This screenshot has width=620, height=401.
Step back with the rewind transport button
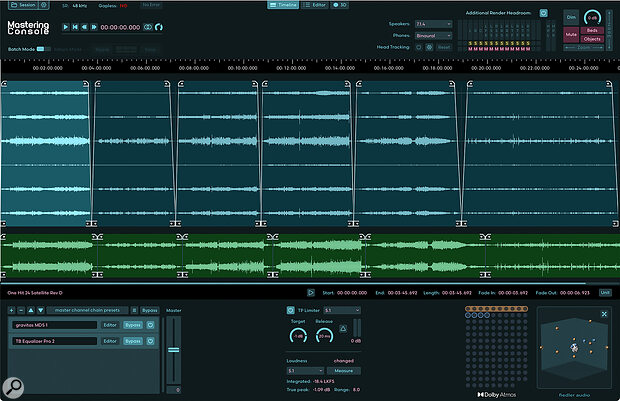click(x=85, y=27)
